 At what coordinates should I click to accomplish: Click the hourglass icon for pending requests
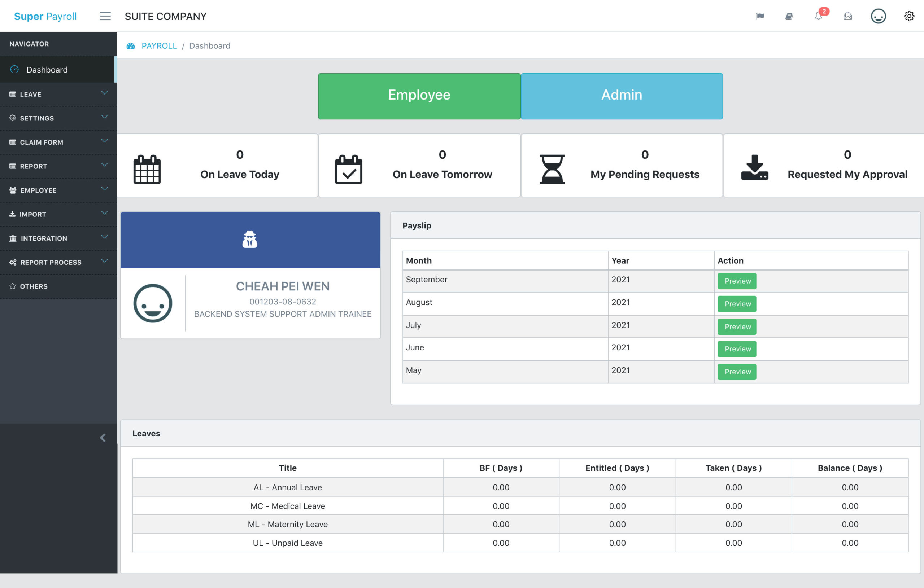552,169
